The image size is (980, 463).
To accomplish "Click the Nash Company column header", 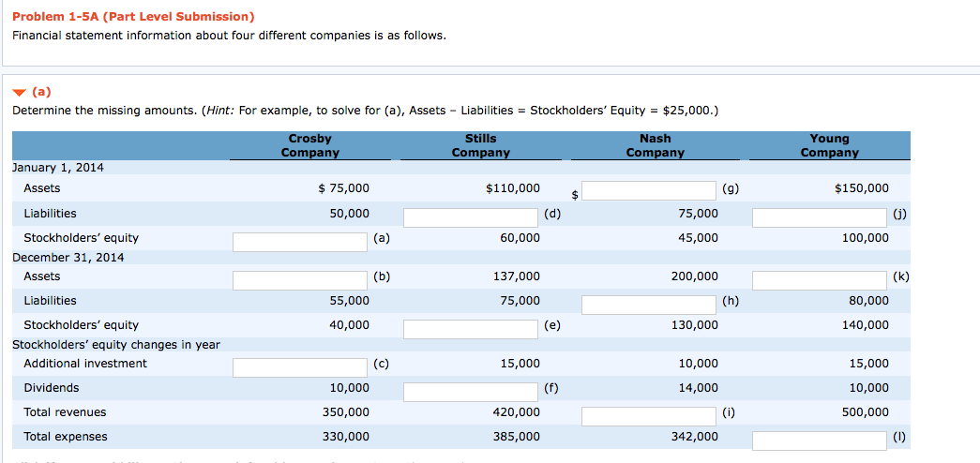I will 655,145.
